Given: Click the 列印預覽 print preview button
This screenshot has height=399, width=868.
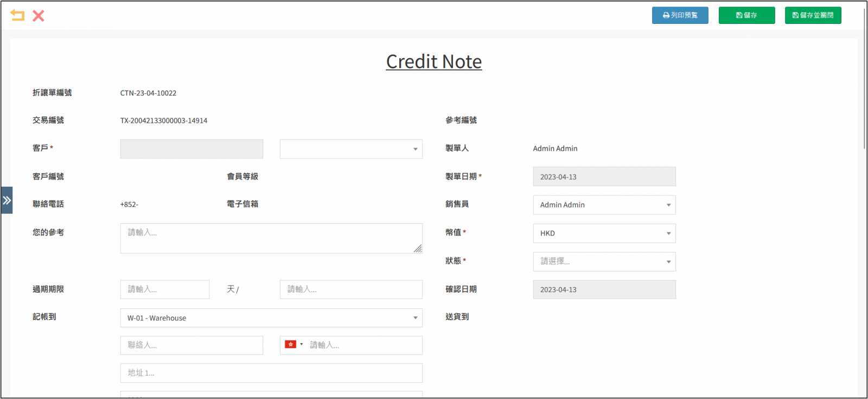Looking at the screenshot, I should coord(680,15).
